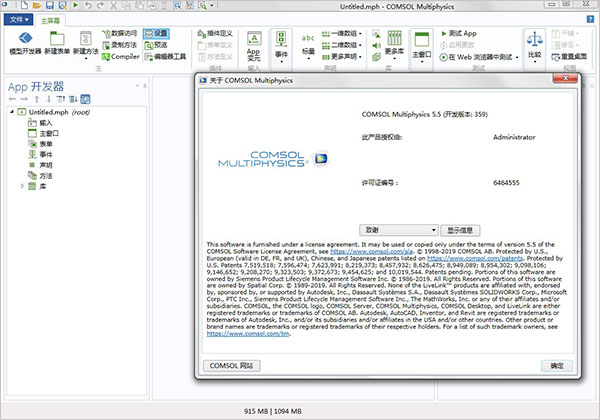Click the Save disk icon in quick access toolbar
600x420 pixels.
(x=50, y=5)
